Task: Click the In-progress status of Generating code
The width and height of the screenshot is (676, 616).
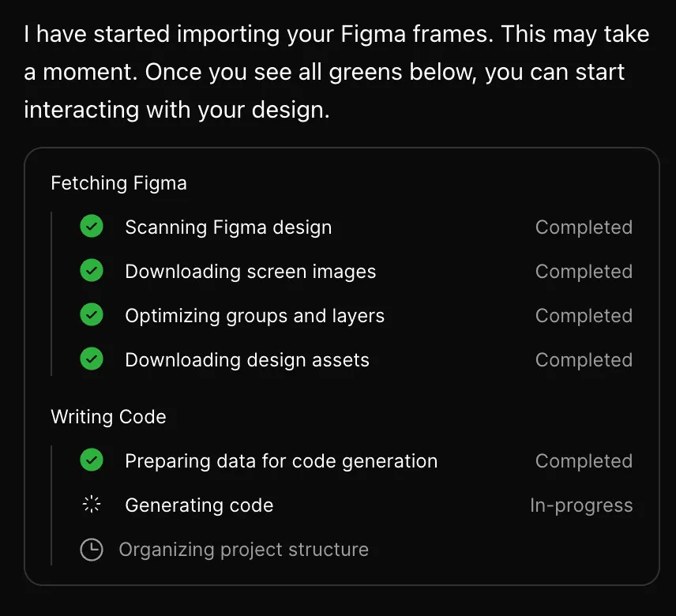Action: (581, 505)
